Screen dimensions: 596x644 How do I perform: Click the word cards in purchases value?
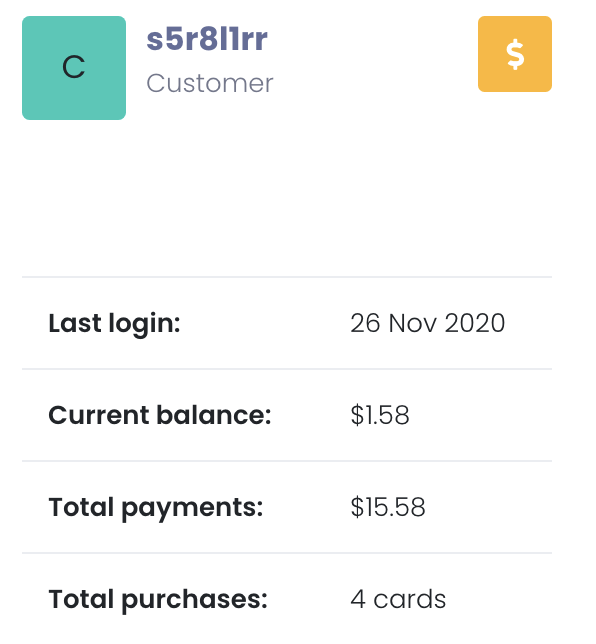(x=410, y=599)
